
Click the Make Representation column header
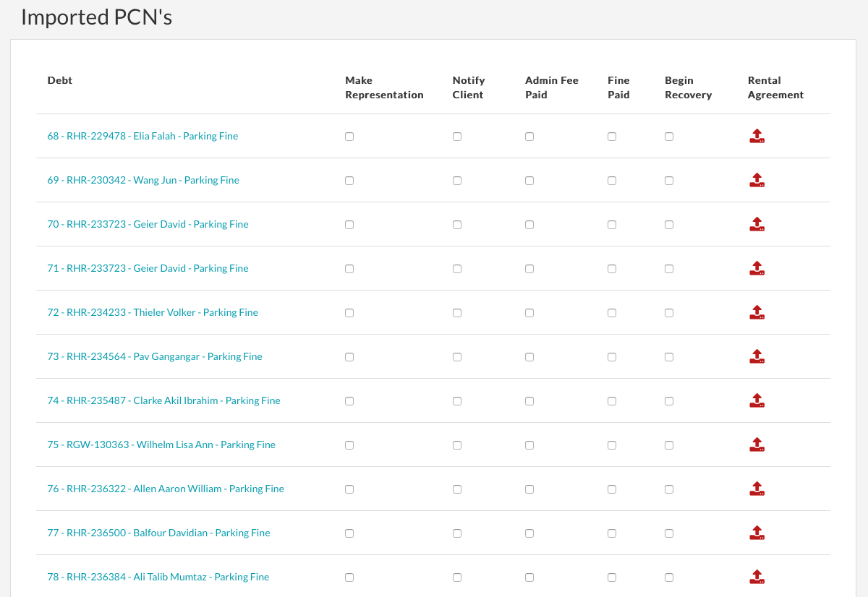click(x=384, y=87)
